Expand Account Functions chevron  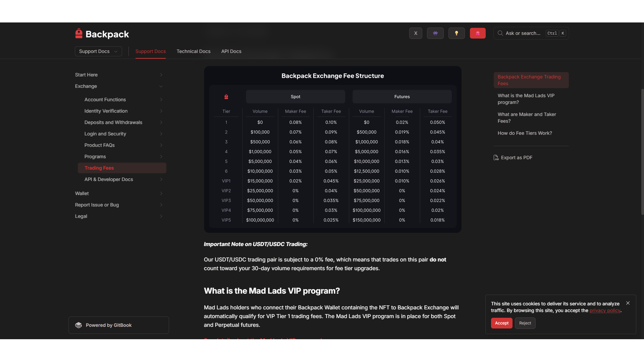click(161, 100)
